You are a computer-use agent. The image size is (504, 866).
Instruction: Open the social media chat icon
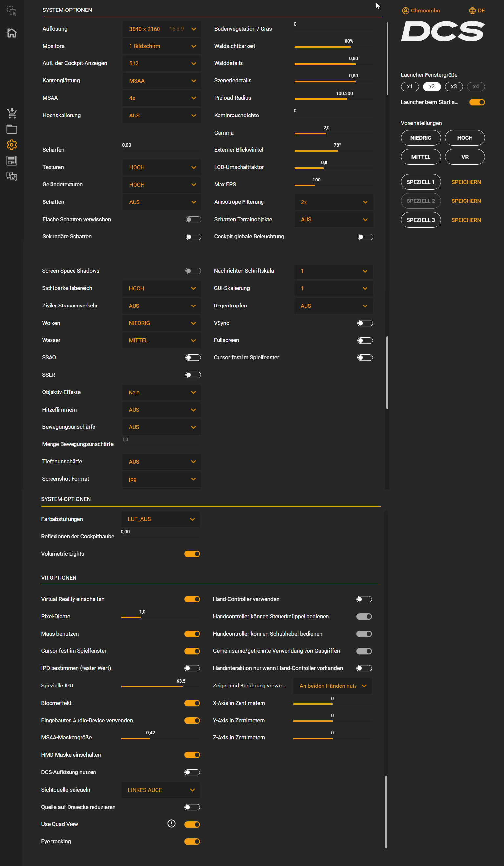pos(12,176)
